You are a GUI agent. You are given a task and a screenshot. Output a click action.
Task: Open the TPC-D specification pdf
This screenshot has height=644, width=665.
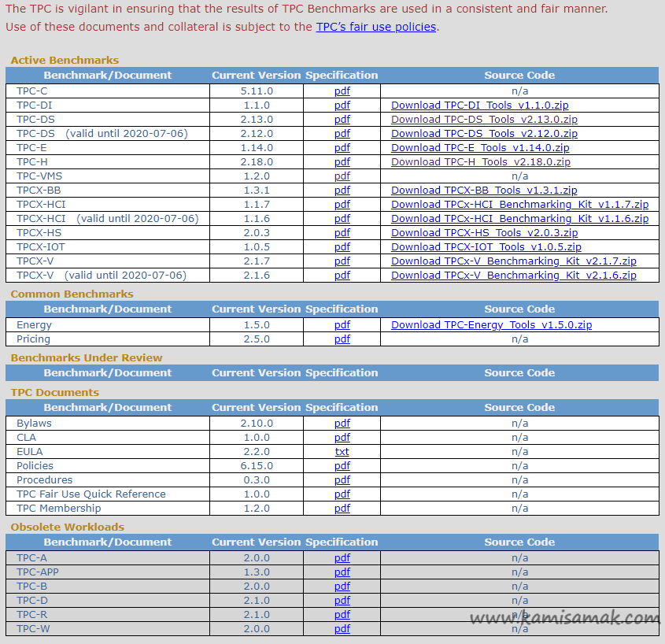point(342,600)
